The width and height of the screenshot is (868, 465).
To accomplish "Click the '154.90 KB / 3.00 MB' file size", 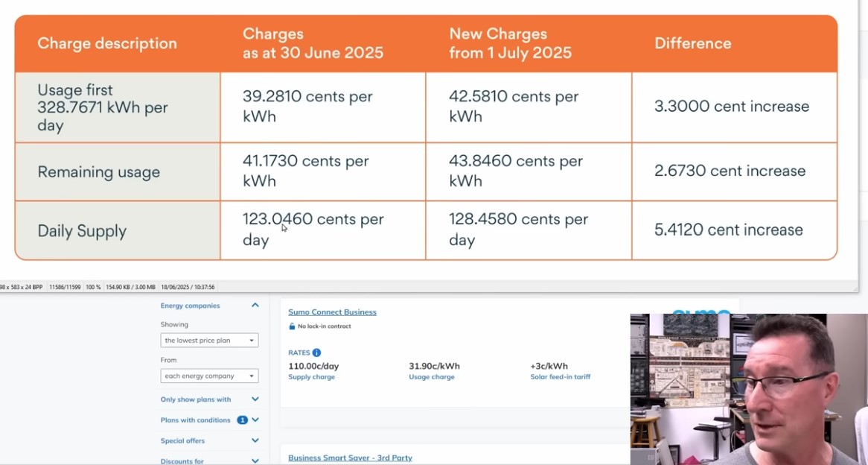I will 130,287.
